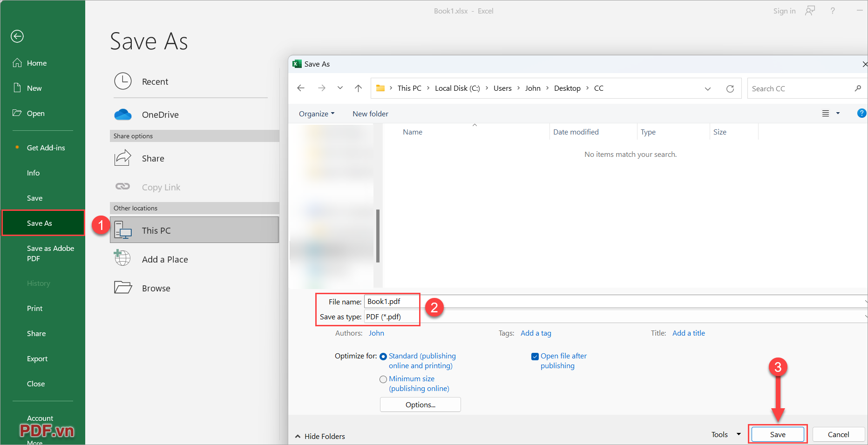Viewport: 868px width, 445px height.
Task: Click the Recent clock icon
Action: pyautogui.click(x=123, y=81)
